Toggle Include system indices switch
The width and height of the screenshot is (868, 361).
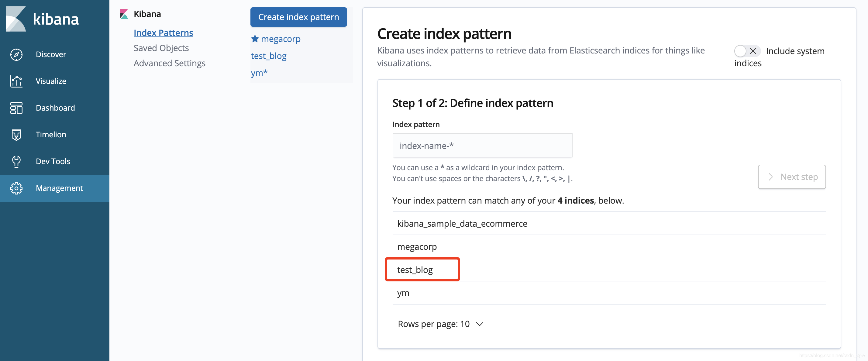[747, 51]
